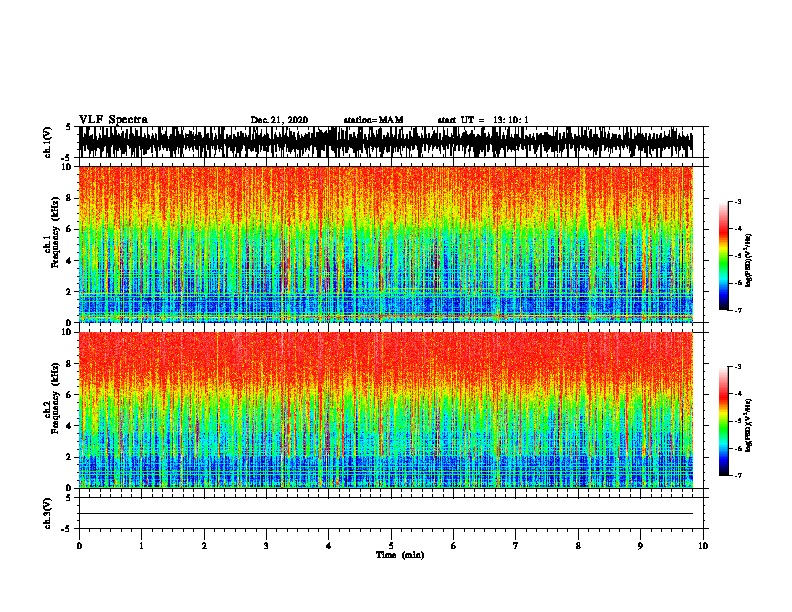The width and height of the screenshot is (792, 612).
Task: Click the VLF Spectra title text
Action: point(113,120)
